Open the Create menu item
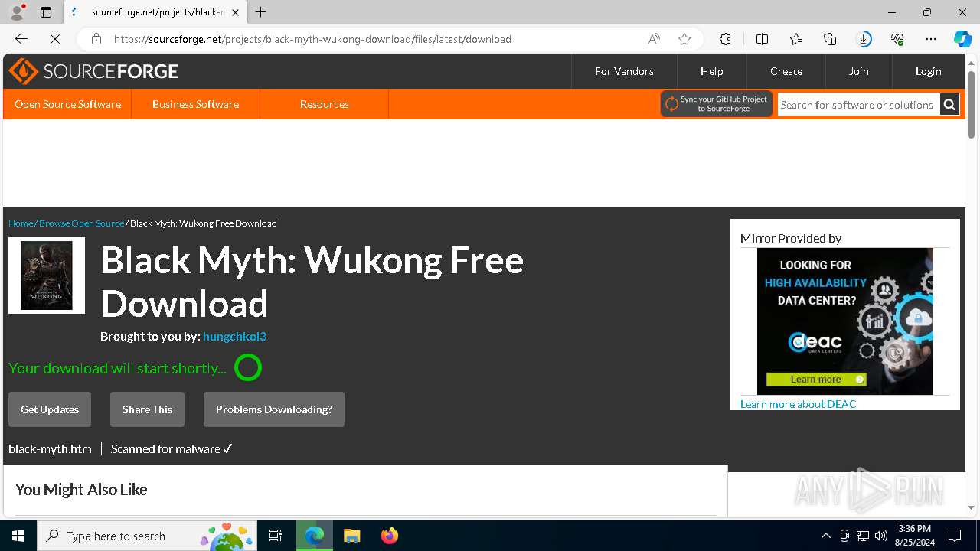Screen dimensions: 980x551 click(786, 71)
